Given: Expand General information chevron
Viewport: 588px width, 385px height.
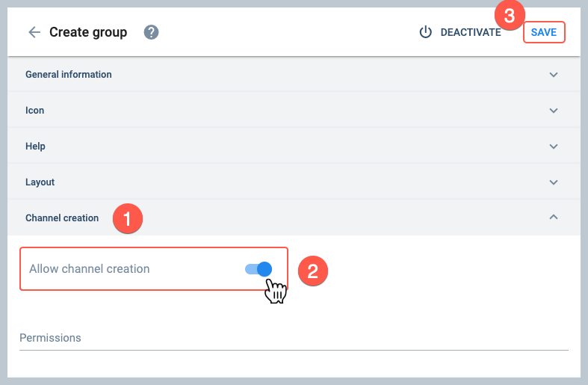Looking at the screenshot, I should [x=554, y=75].
